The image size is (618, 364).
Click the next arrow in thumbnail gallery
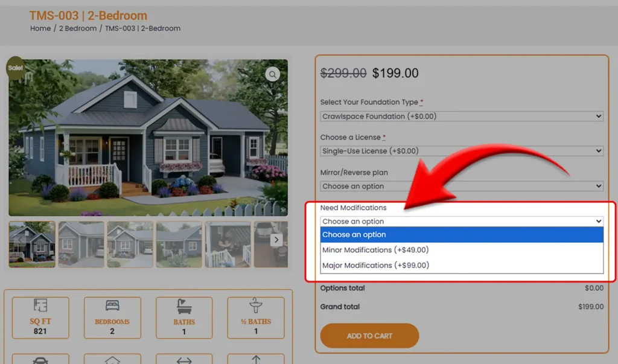point(276,240)
